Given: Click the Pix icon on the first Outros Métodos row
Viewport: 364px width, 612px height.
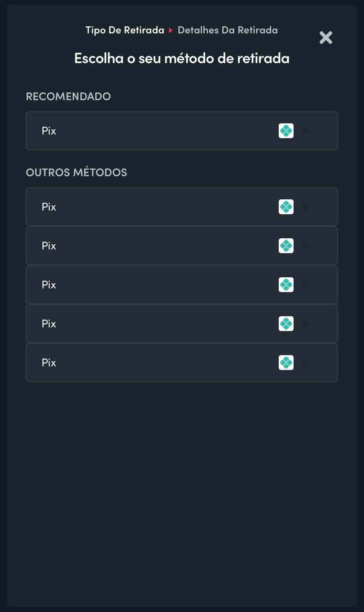Looking at the screenshot, I should click(286, 207).
